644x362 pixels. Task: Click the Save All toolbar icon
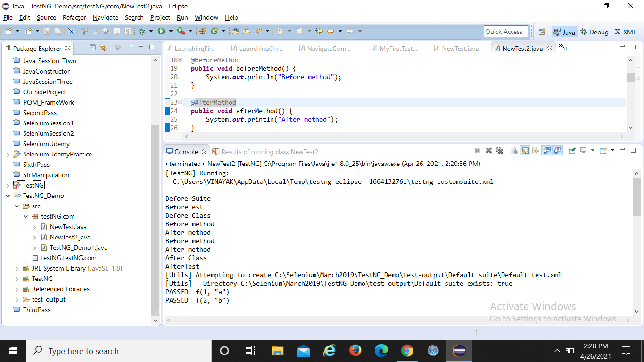pyautogui.click(x=58, y=31)
